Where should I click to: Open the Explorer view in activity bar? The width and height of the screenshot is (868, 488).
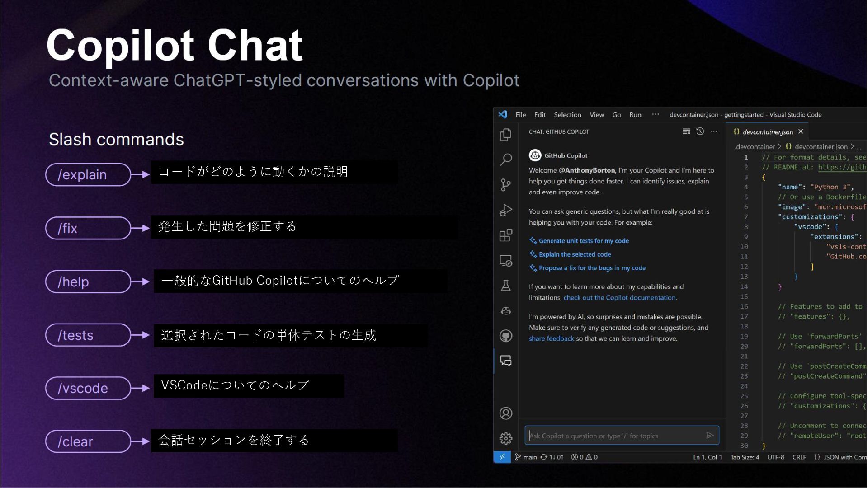(506, 135)
